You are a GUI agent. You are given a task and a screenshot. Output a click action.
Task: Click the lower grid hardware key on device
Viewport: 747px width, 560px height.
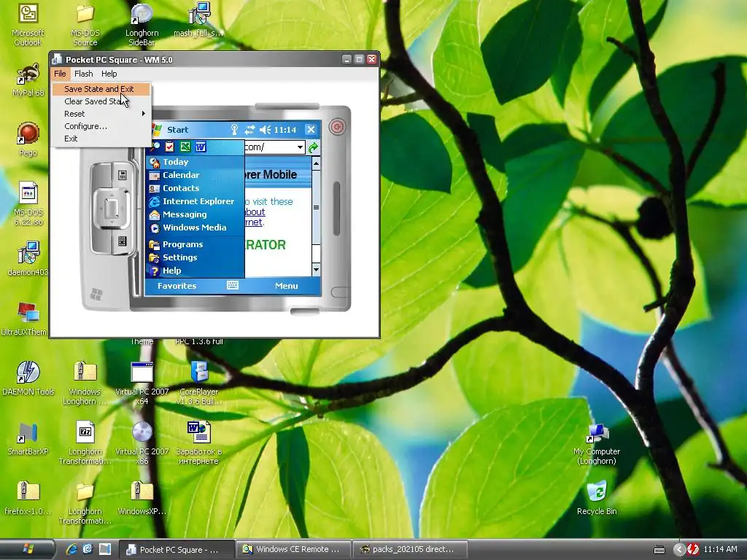coord(123,241)
